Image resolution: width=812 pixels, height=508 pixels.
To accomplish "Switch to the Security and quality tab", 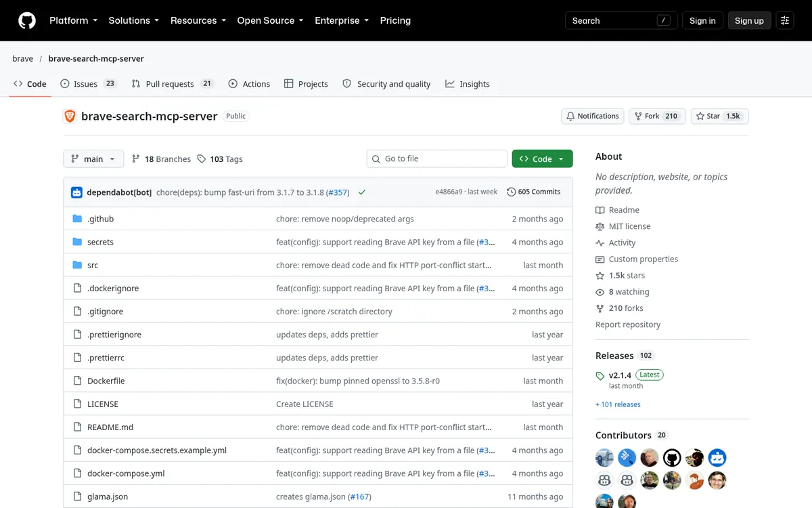I will pos(386,84).
